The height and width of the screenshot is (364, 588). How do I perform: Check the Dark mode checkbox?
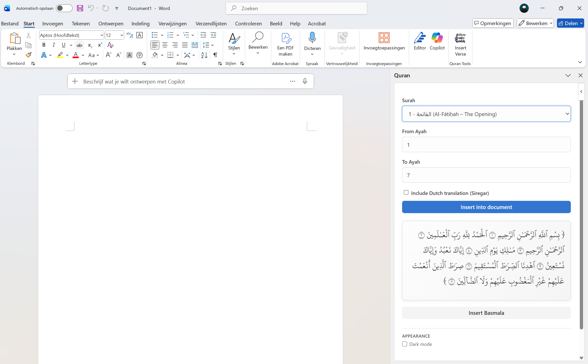tap(405, 344)
